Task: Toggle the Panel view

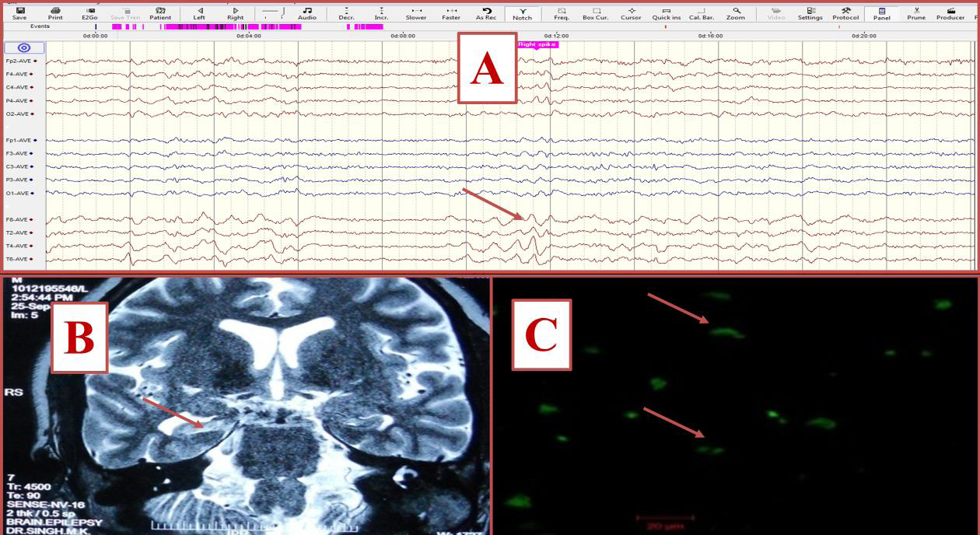Action: 882,13
